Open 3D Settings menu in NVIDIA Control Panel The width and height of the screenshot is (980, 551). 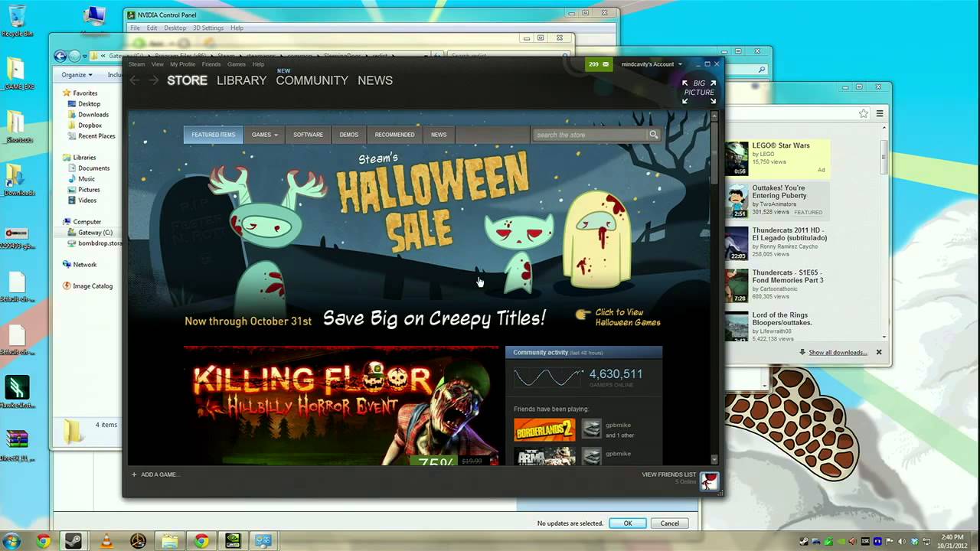(x=208, y=28)
